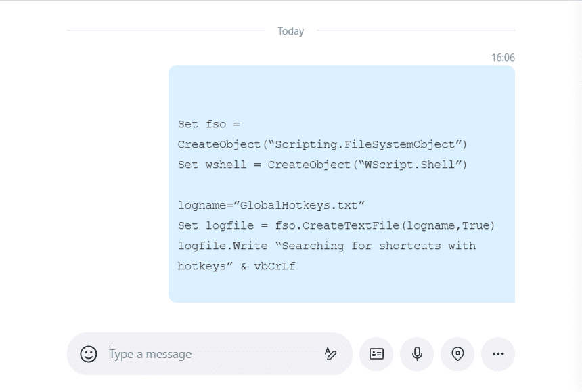Click the line starting with Set fso
Image resolution: width=582 pixels, height=392 pixels.
coord(208,124)
